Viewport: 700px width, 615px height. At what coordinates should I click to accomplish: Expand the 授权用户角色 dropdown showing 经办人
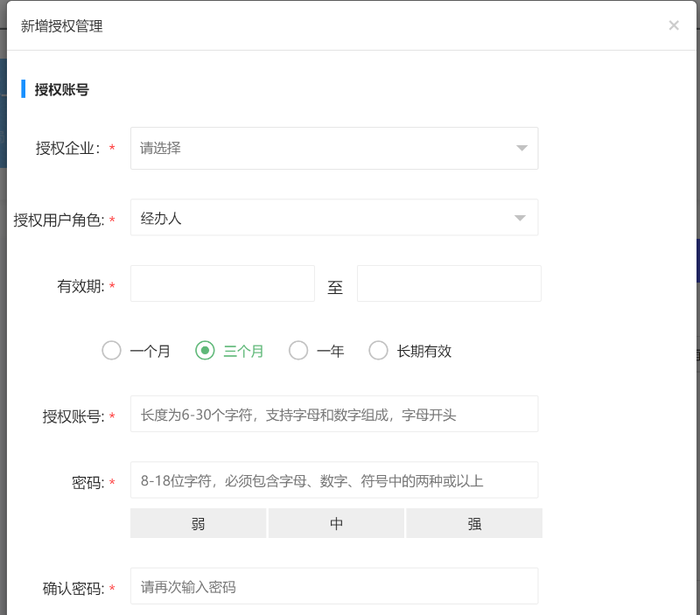(x=324, y=218)
